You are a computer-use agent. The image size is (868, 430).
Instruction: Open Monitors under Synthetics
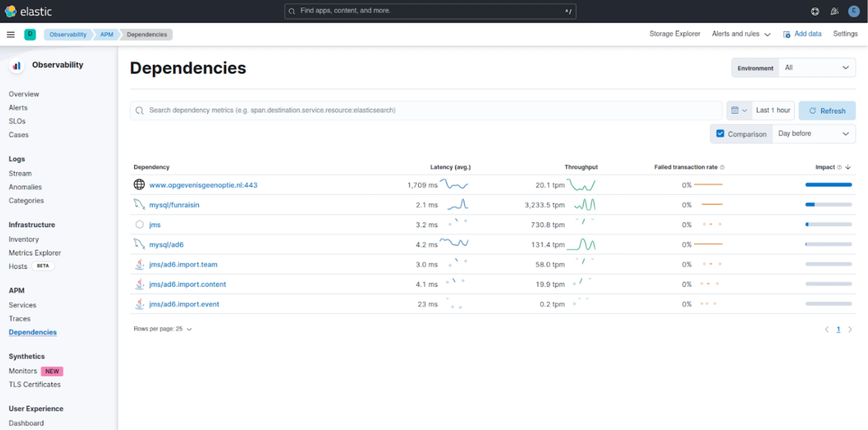tap(23, 371)
